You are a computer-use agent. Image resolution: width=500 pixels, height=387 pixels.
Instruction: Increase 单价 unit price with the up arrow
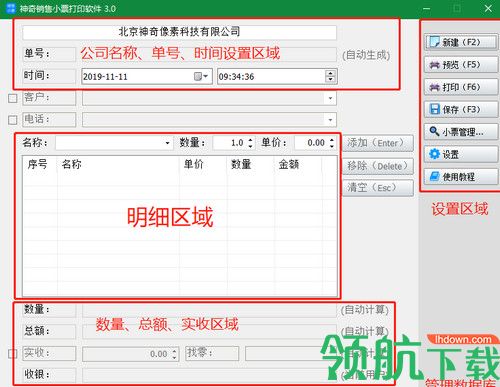pos(332,140)
